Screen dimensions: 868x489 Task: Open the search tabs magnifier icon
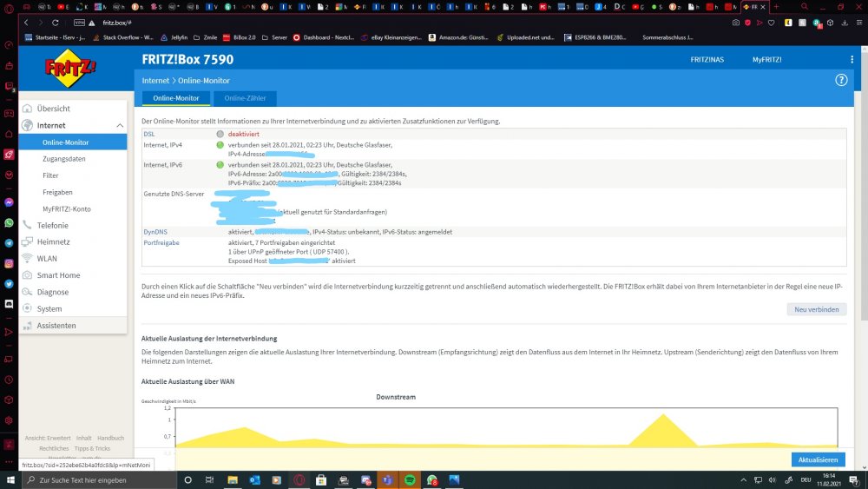click(805, 7)
